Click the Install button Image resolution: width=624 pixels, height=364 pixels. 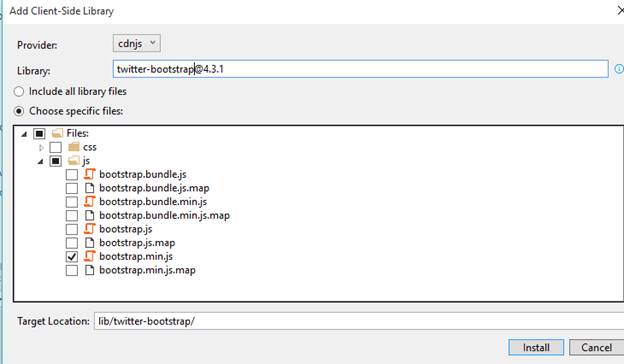point(536,348)
